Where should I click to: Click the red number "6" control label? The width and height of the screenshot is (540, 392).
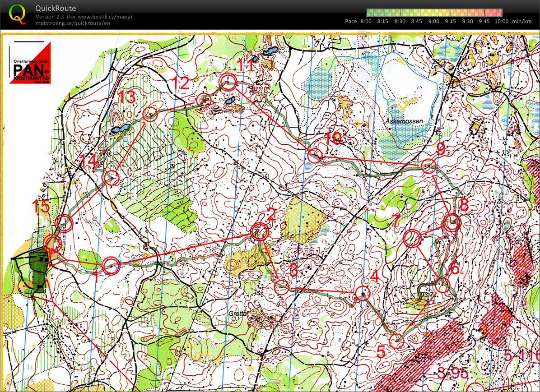click(455, 268)
